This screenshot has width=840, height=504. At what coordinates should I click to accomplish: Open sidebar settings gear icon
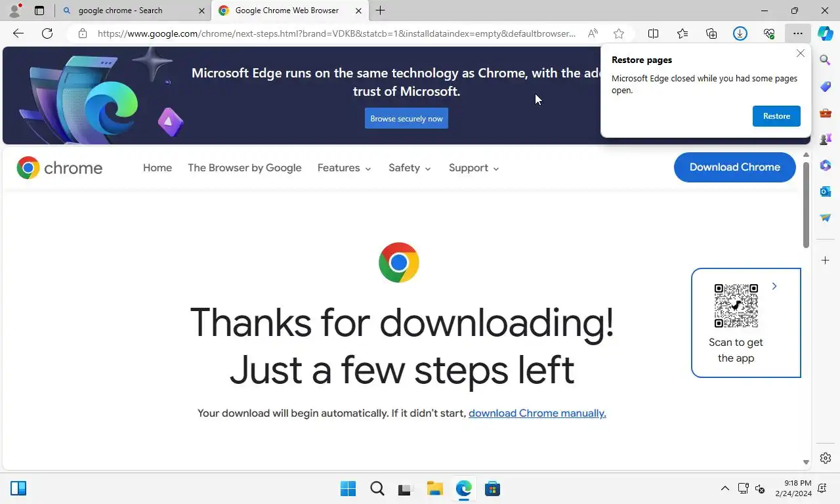[826, 458]
